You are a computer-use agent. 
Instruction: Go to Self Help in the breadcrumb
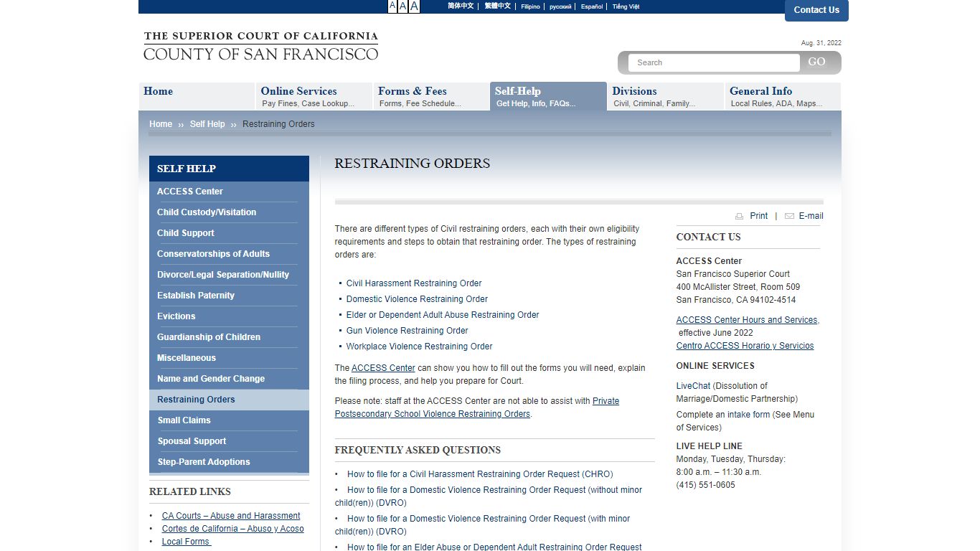pos(207,124)
